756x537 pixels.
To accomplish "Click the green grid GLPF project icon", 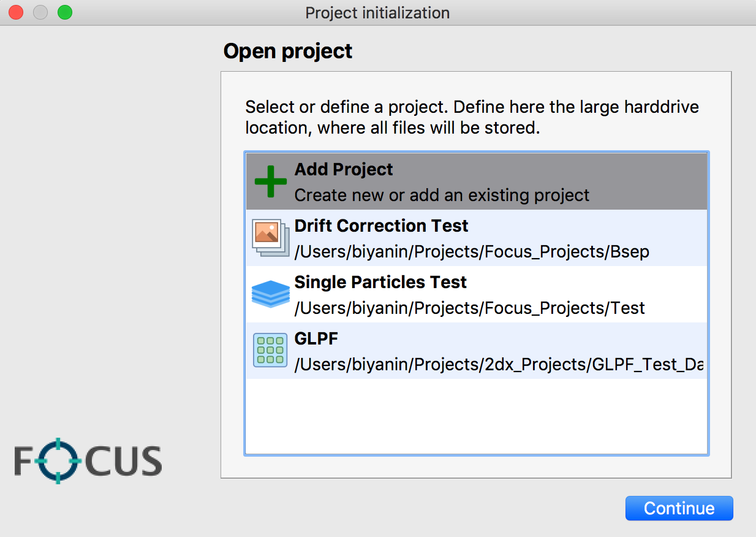I will (270, 351).
